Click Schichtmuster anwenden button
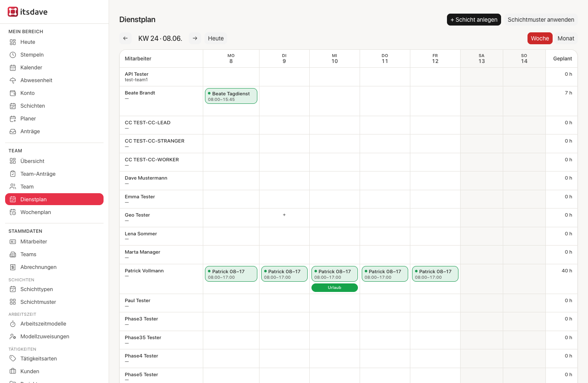The height and width of the screenshot is (383, 588). [x=541, y=20]
